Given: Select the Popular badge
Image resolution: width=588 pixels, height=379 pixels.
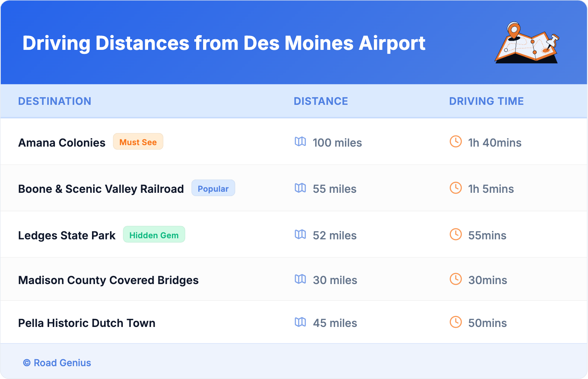Looking at the screenshot, I should [213, 188].
